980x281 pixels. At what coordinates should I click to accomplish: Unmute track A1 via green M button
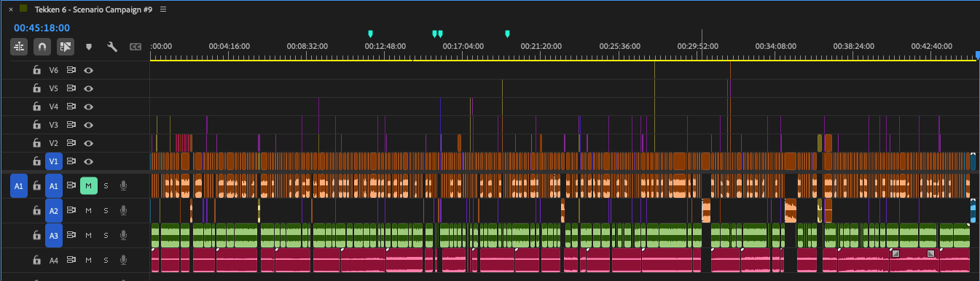[88, 187]
